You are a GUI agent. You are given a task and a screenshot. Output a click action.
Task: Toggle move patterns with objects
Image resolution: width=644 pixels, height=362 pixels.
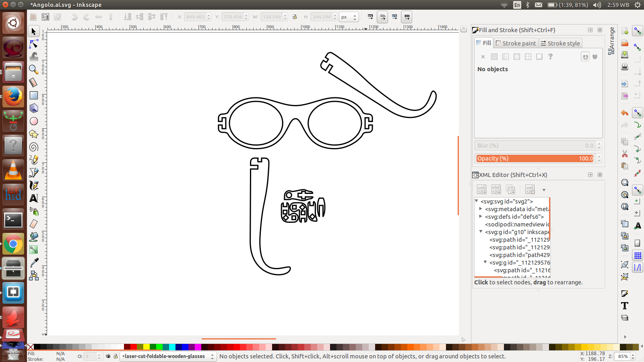(x=407, y=17)
